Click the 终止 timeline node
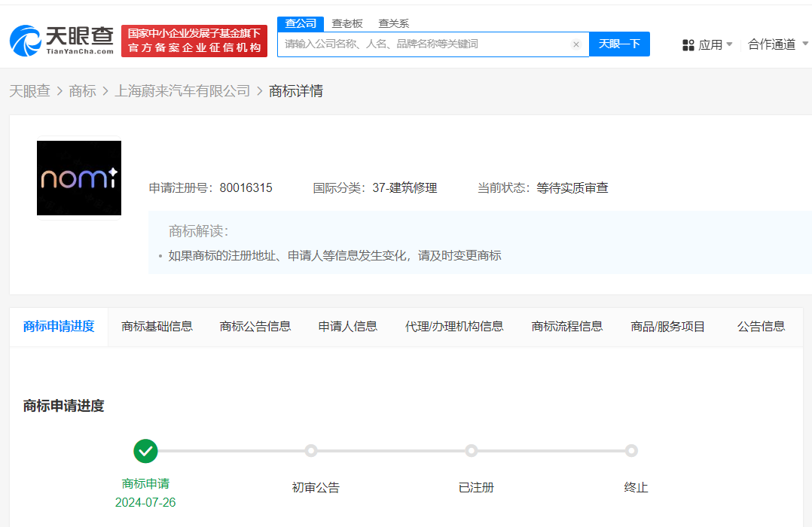 pos(631,451)
